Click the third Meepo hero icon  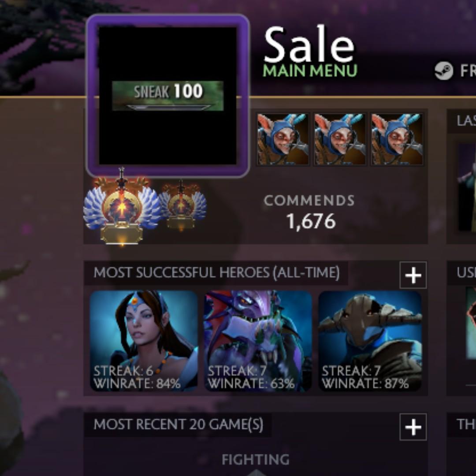coord(397,139)
